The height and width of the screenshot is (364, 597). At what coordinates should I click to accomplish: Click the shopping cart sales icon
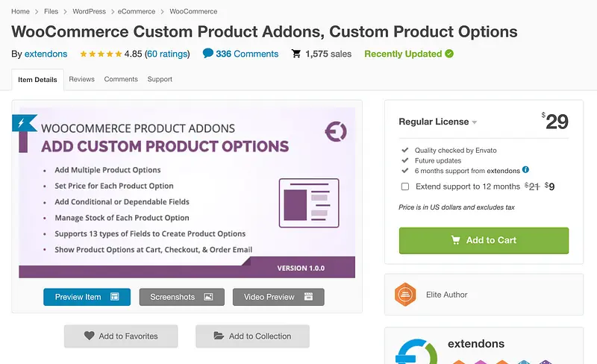[x=296, y=54]
